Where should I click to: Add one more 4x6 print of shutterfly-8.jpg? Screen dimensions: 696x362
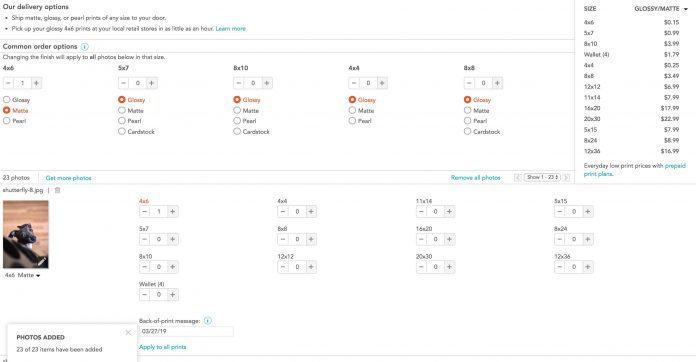(173, 212)
